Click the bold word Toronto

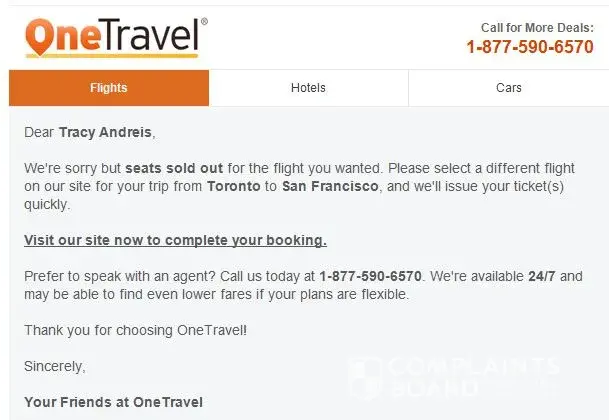pos(234,186)
